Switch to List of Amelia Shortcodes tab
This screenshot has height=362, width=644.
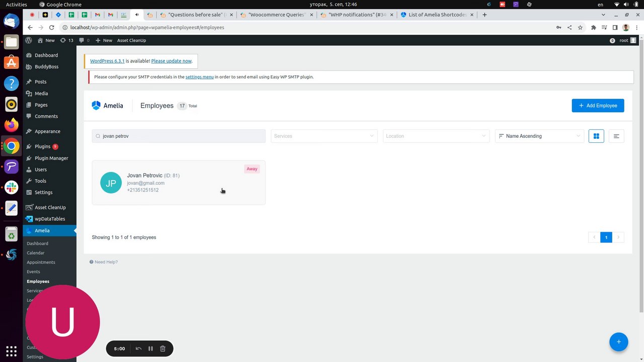(436, 15)
